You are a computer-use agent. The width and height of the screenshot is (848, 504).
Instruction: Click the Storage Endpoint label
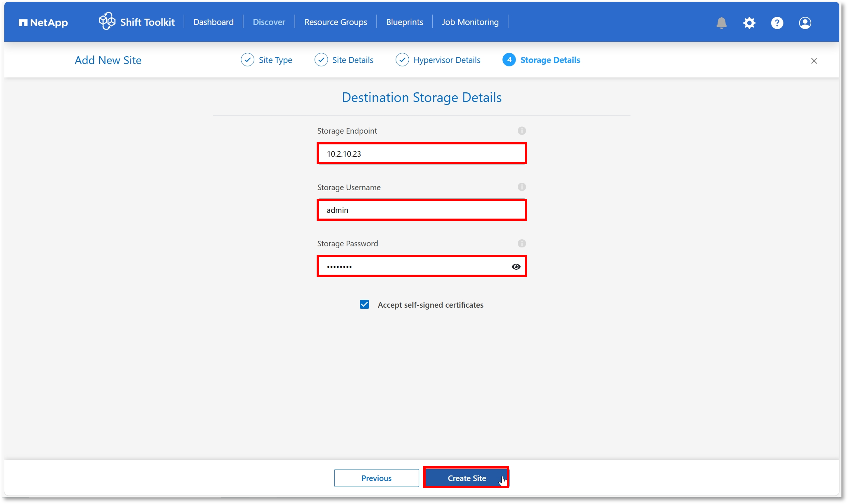click(x=347, y=131)
